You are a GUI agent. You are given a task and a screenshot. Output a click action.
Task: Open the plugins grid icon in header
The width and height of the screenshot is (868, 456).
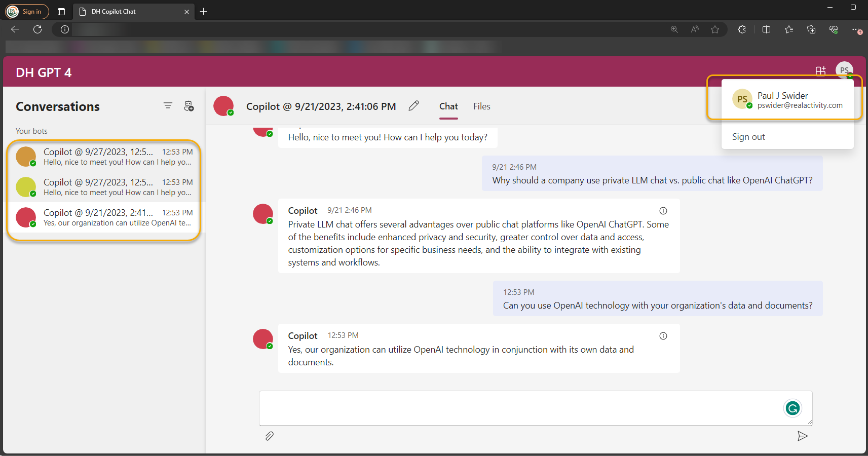click(x=820, y=71)
